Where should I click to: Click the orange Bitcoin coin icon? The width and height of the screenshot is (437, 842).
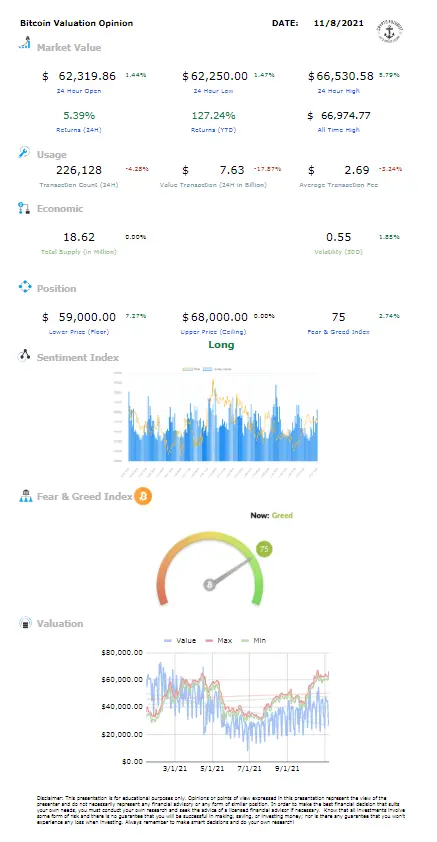click(143, 496)
